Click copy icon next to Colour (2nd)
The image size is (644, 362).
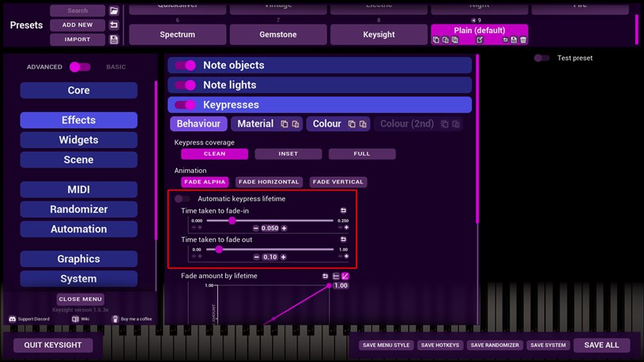click(x=444, y=124)
